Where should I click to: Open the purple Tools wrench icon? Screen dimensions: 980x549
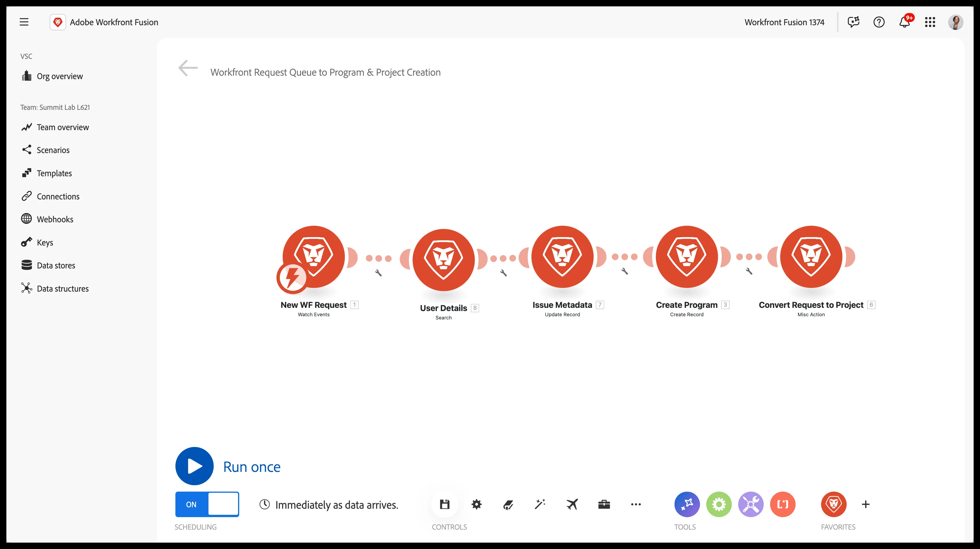tap(751, 504)
